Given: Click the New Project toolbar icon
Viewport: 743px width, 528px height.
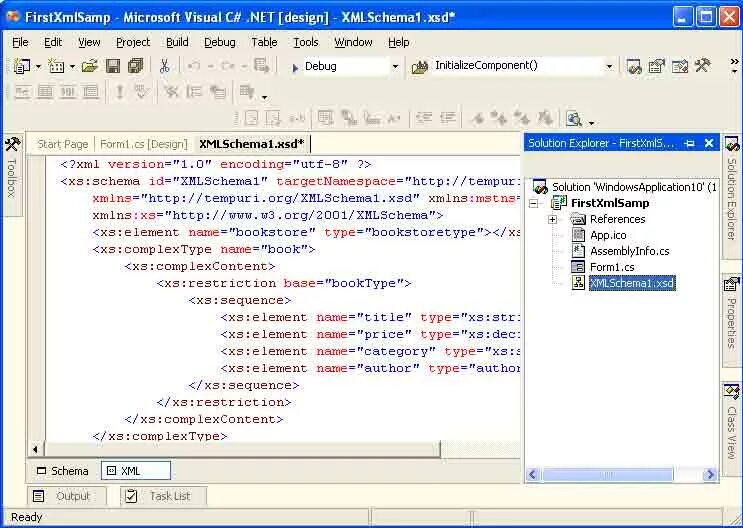Looking at the screenshot, I should 21,66.
